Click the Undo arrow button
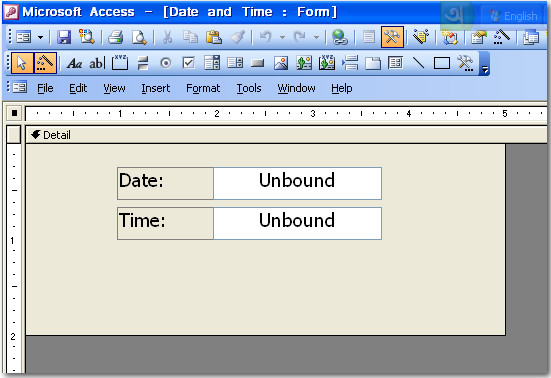Screen dimensions: 551x378 pos(266,37)
